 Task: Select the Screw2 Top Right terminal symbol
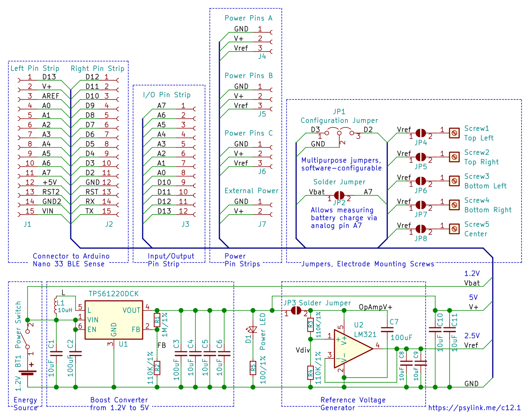point(454,157)
